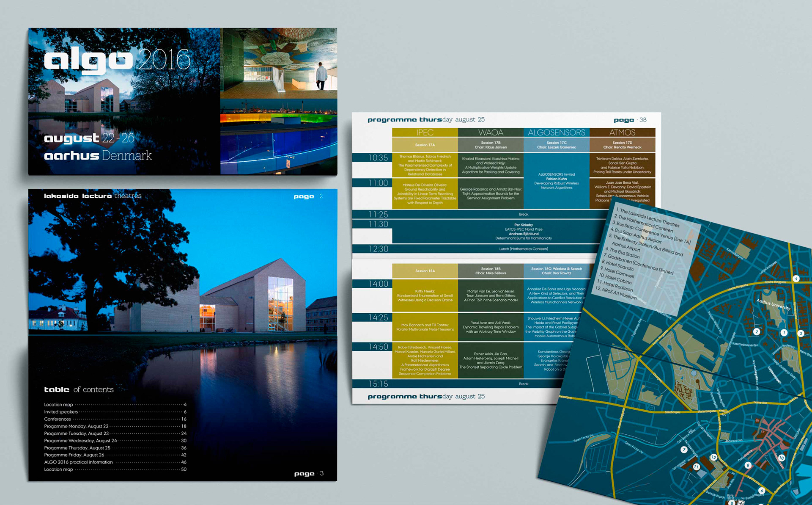Click the 11:00 time label
812x505 pixels.
378,183
